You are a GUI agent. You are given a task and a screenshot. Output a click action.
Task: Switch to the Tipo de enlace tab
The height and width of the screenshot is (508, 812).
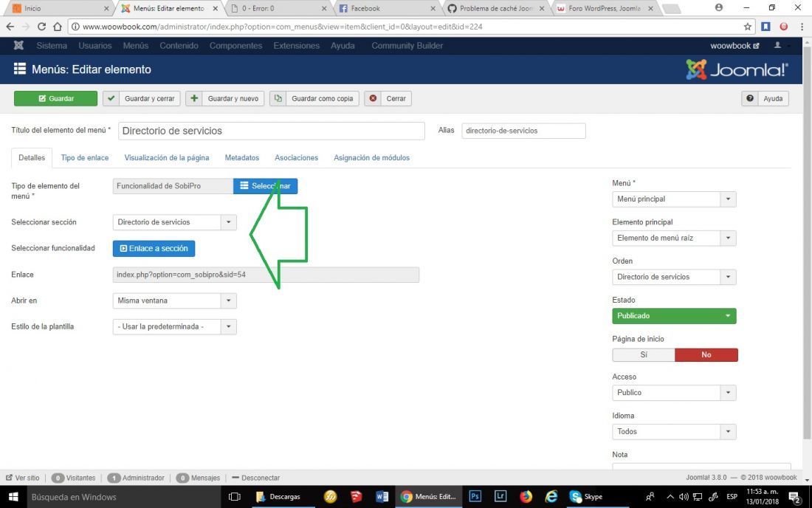tap(85, 157)
